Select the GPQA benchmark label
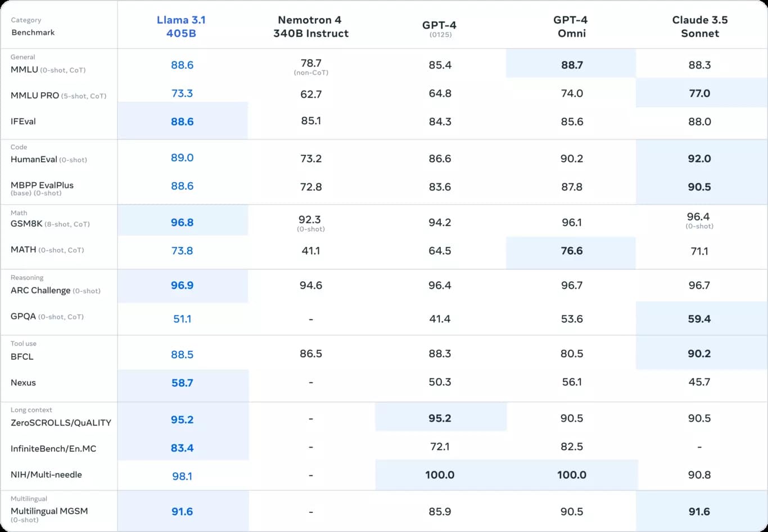The image size is (768, 532). point(24,317)
